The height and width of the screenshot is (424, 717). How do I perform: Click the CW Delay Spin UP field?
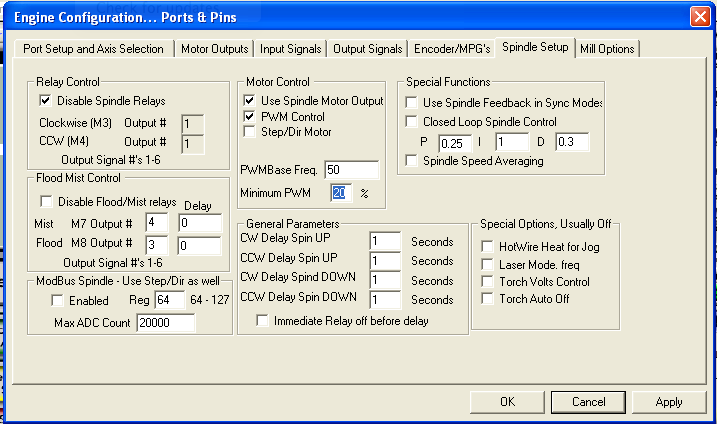[384, 241]
